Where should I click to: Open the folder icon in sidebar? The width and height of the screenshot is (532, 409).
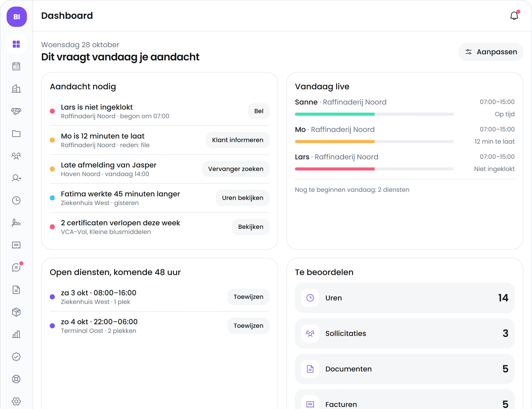tap(16, 133)
